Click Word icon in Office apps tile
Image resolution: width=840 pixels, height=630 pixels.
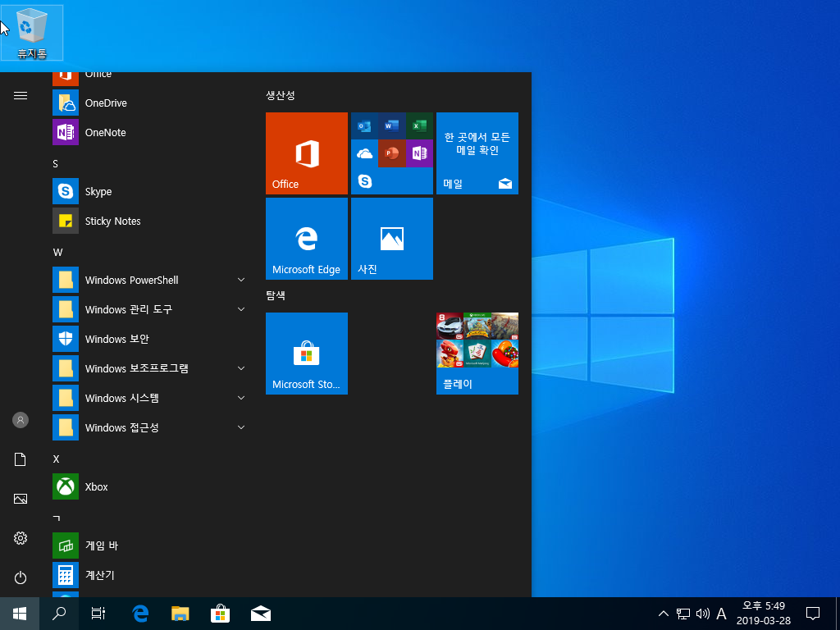pyautogui.click(x=391, y=126)
